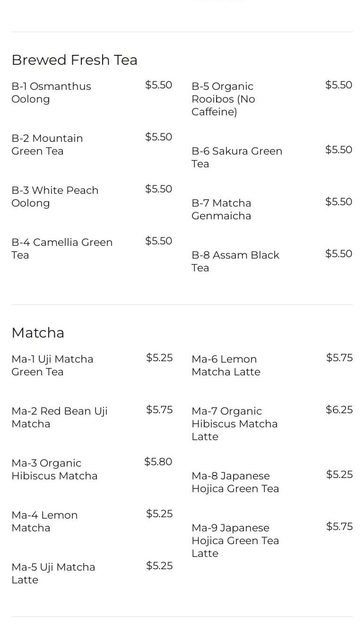The width and height of the screenshot is (364, 625).
Task: Select Ma-8 Japanese Hojica Green Tea
Action: (x=235, y=482)
